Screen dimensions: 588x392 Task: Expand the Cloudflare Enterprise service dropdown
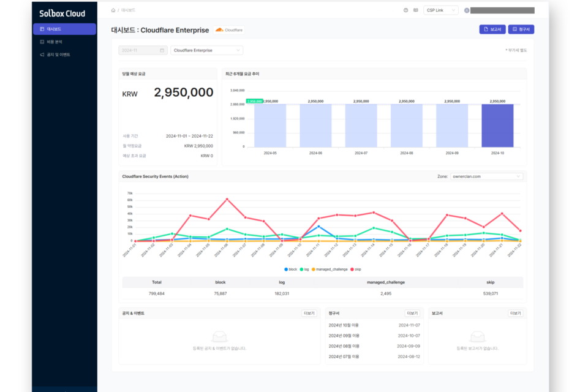[x=206, y=50]
